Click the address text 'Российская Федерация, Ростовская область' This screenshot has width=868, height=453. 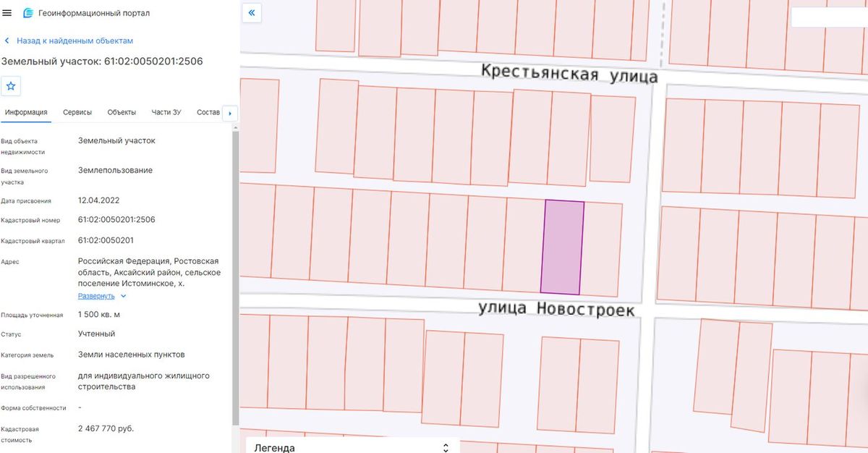tap(148, 266)
